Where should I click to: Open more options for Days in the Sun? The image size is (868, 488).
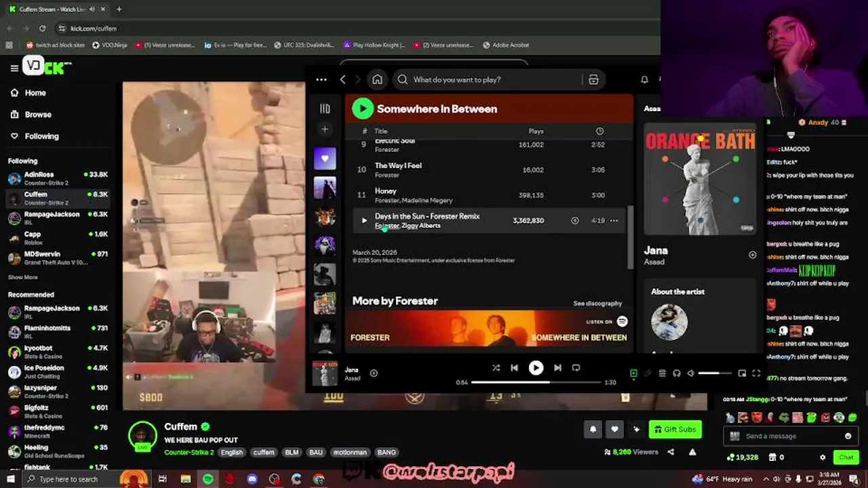(x=614, y=220)
